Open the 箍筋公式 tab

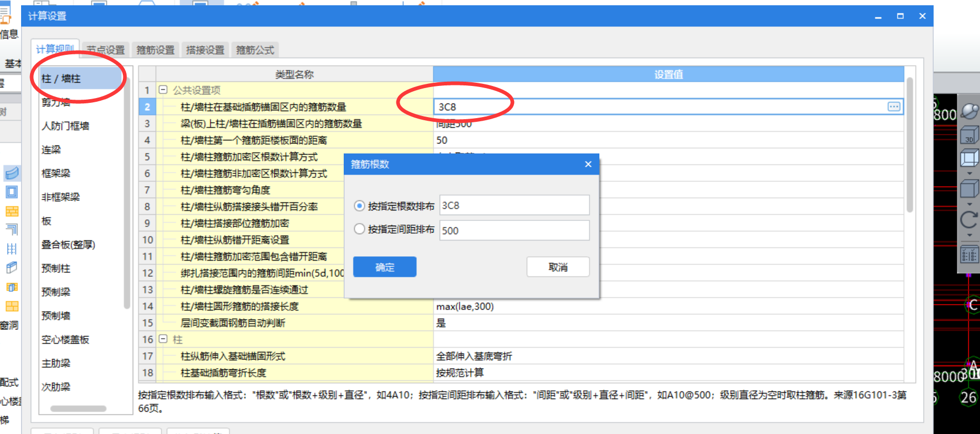(255, 50)
